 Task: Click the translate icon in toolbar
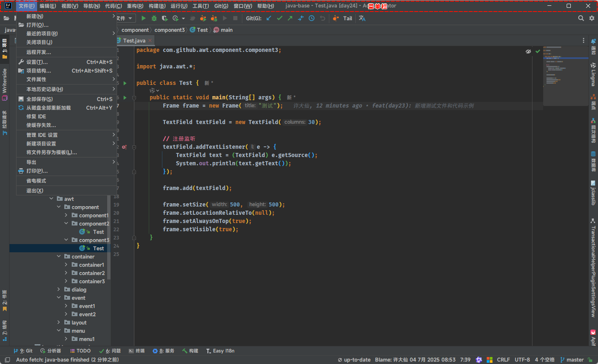point(362,18)
